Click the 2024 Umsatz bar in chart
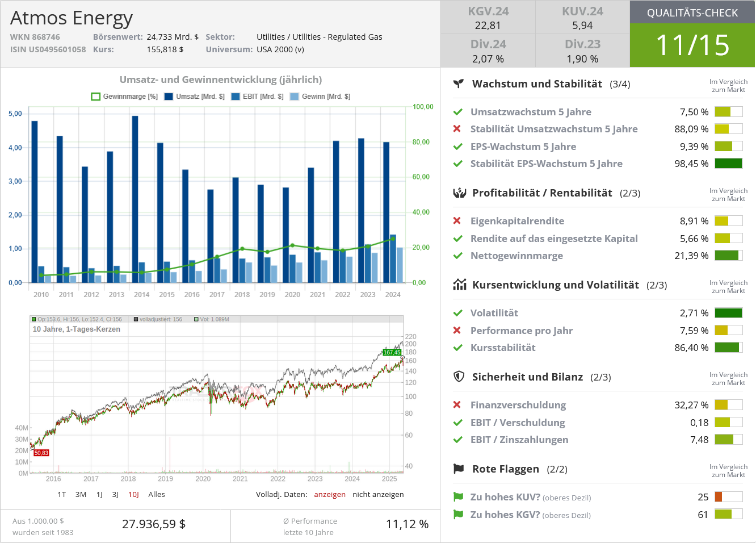Screen dimensions: 756x543 [387, 212]
